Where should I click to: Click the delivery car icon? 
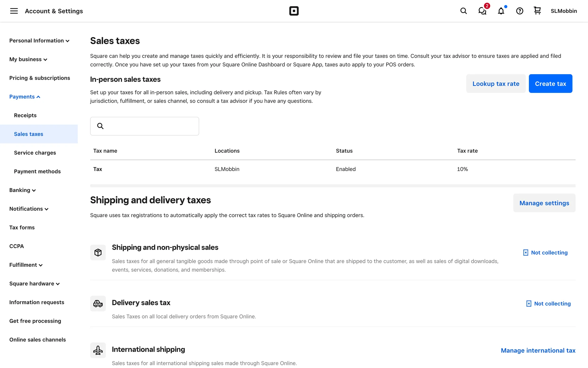tap(98, 304)
